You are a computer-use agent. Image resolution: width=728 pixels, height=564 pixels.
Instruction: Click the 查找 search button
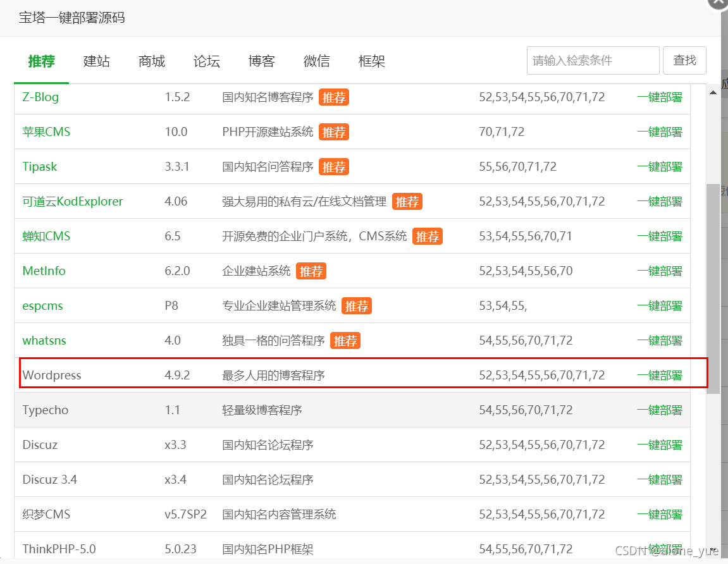pyautogui.click(x=684, y=60)
